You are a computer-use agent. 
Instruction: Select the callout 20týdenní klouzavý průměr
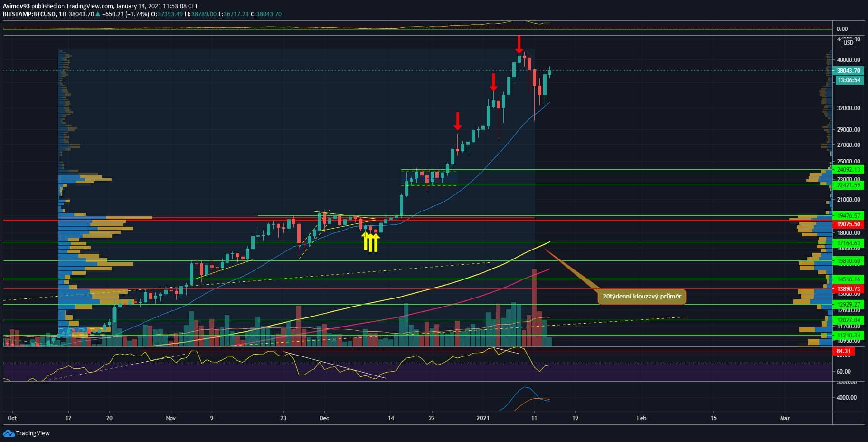click(x=642, y=297)
